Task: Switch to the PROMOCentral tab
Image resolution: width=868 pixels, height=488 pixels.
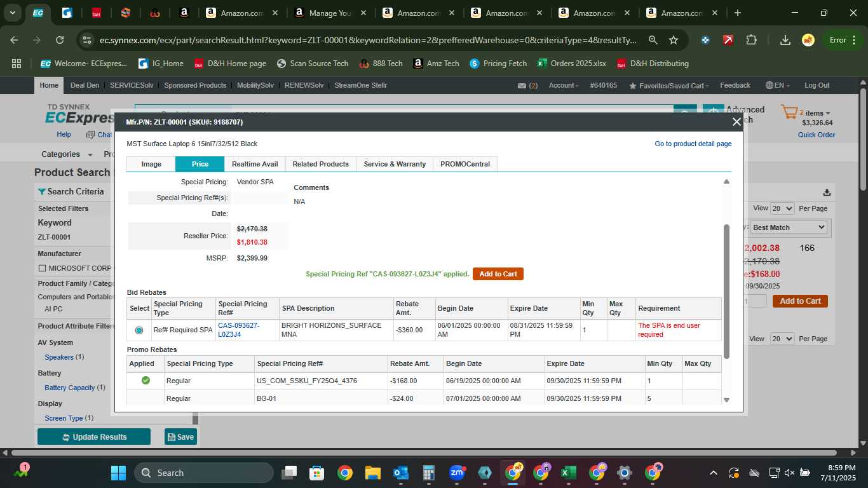Action: tap(465, 164)
